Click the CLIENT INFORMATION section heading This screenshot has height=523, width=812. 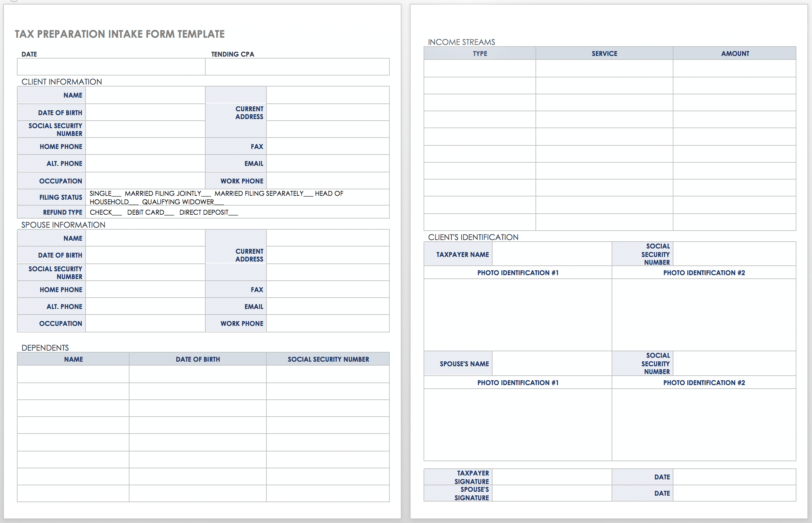pos(61,82)
